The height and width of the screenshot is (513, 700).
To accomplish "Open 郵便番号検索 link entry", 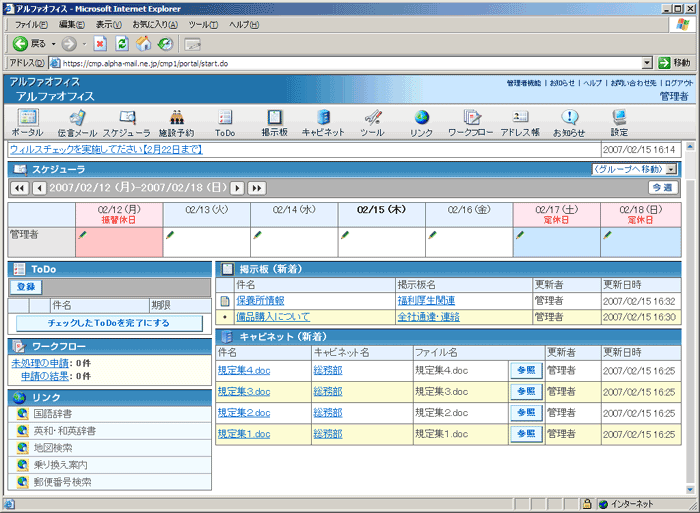I will [x=62, y=482].
